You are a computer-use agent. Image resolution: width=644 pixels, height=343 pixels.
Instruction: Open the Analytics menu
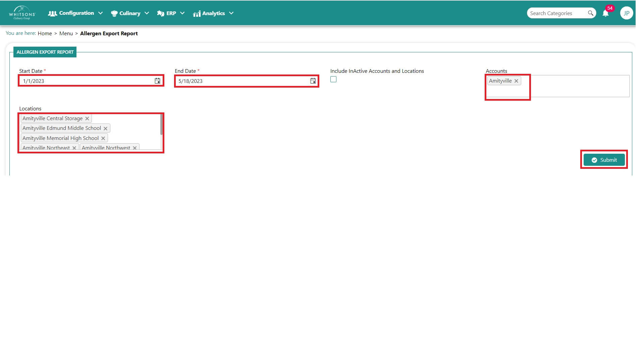click(213, 13)
